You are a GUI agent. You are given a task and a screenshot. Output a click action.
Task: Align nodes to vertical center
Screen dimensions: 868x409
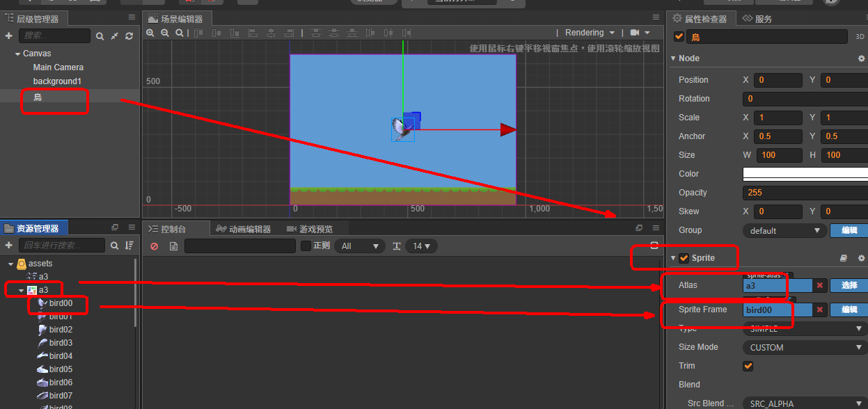[215, 33]
